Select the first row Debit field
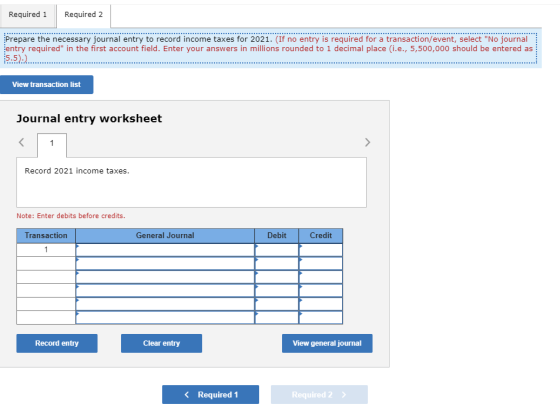Viewport: 560px width, 411px height. pos(276,250)
